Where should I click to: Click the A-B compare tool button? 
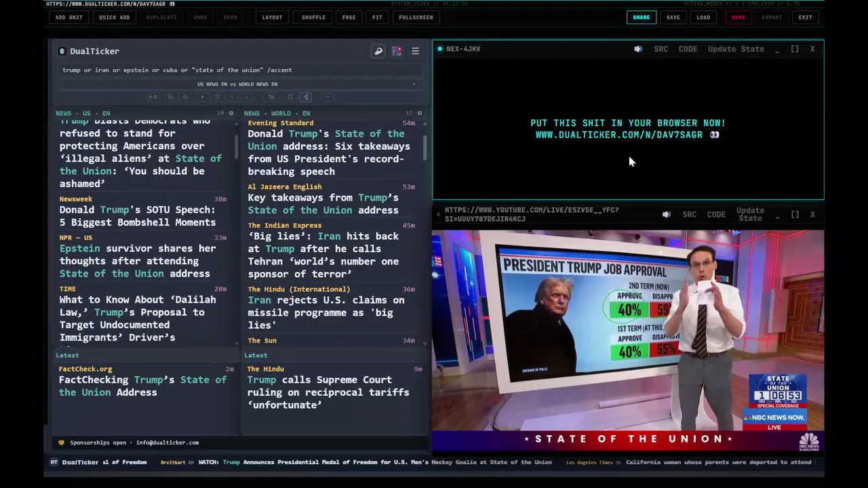pos(153,97)
